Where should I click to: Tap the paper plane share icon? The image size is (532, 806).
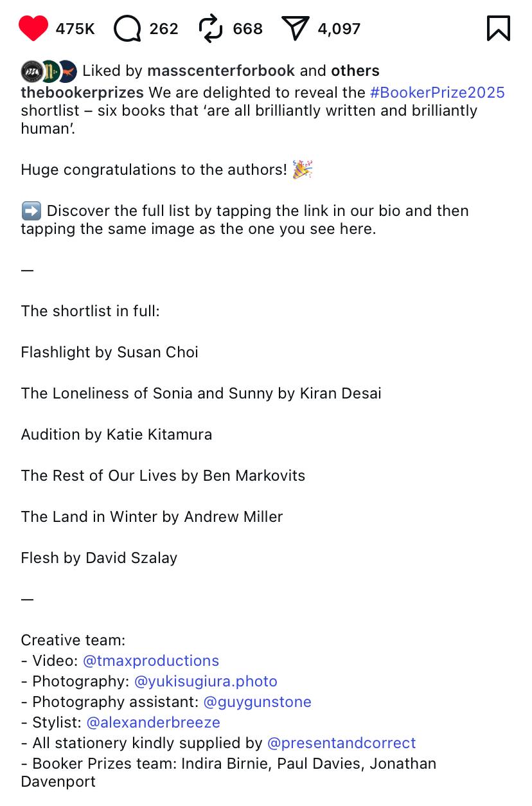pyautogui.click(x=296, y=28)
